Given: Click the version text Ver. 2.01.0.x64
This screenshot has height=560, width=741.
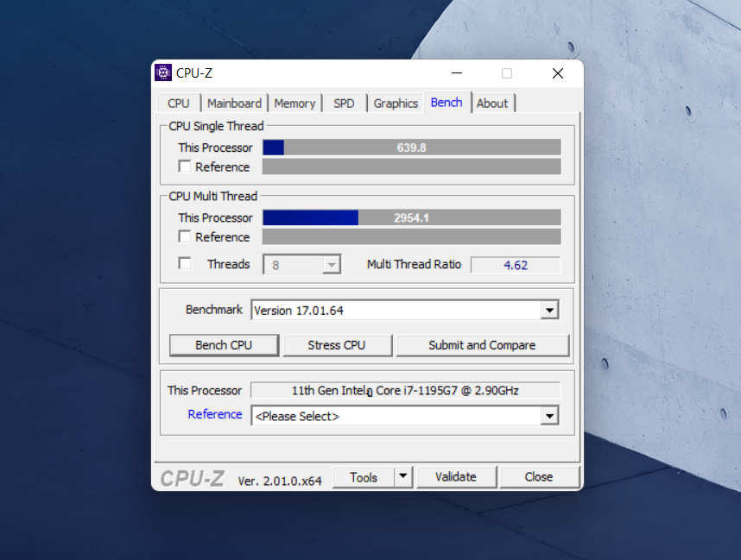Looking at the screenshot, I should tap(280, 481).
